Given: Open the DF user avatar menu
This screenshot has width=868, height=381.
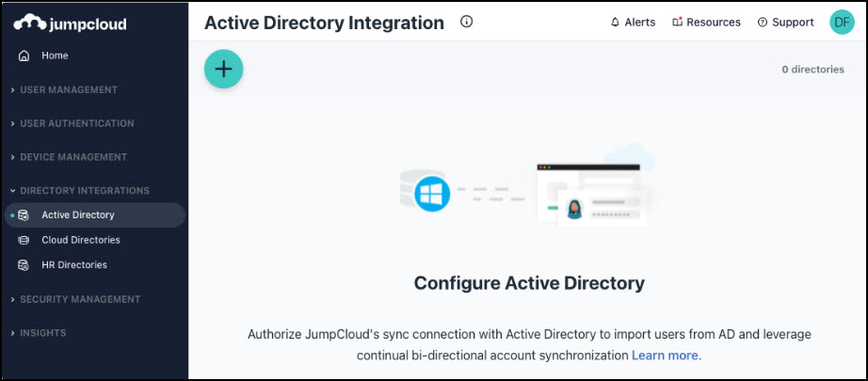Looking at the screenshot, I should click(841, 23).
